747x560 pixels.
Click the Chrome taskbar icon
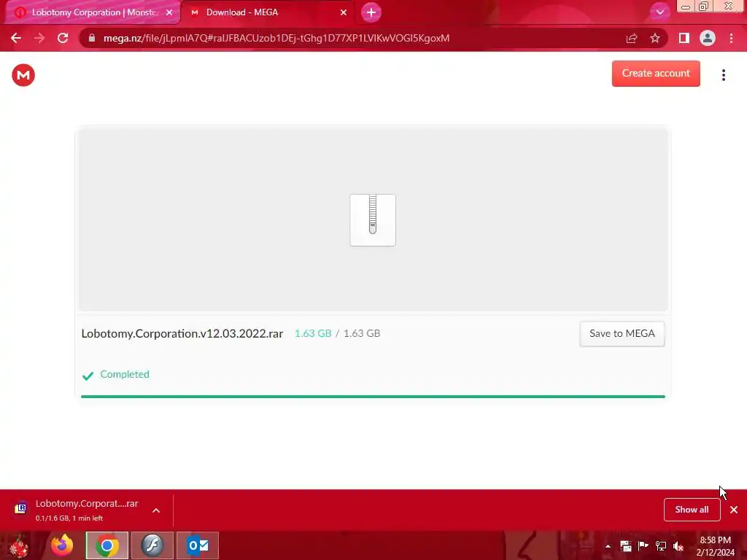[x=107, y=545]
